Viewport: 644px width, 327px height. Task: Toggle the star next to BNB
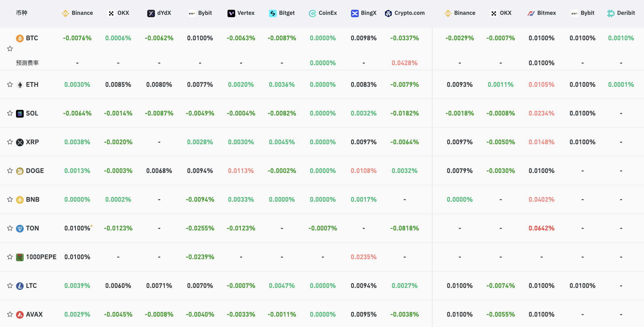tap(10, 200)
